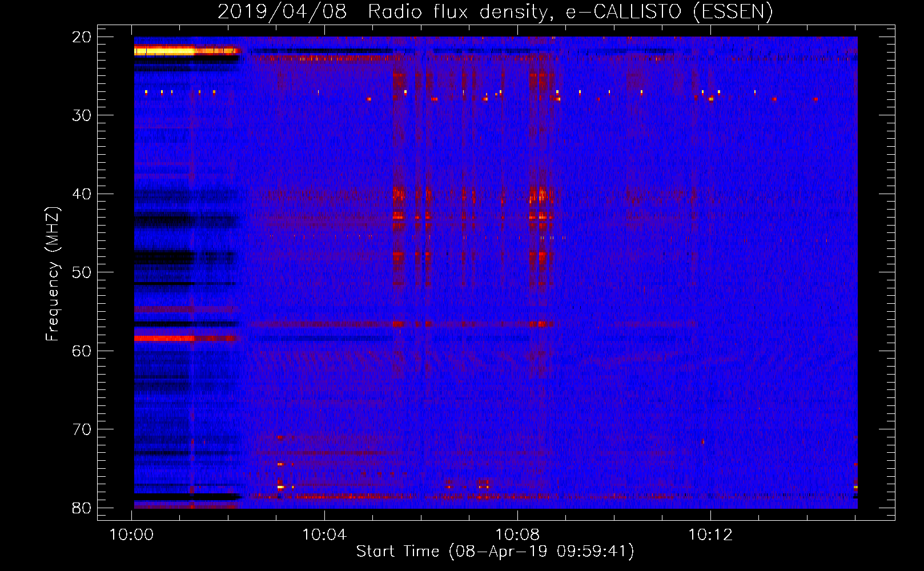Click the "20" frequency tick label

click(x=82, y=37)
